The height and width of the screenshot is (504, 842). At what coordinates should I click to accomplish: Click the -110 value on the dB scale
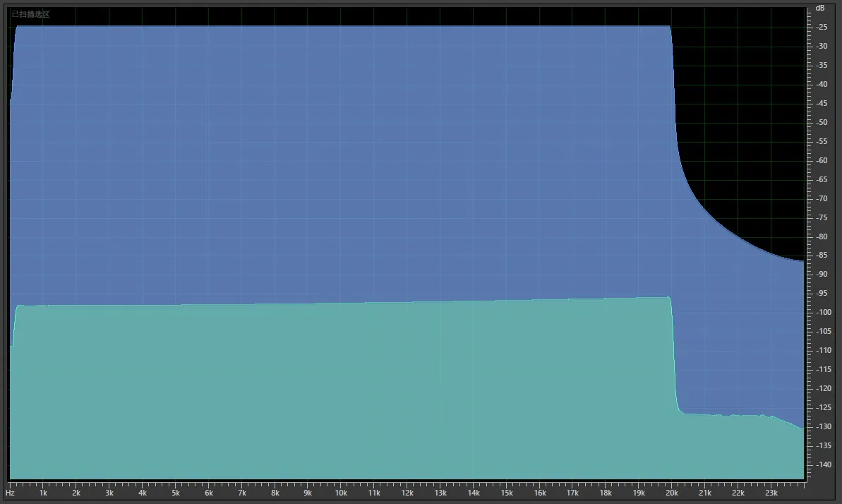(x=824, y=350)
